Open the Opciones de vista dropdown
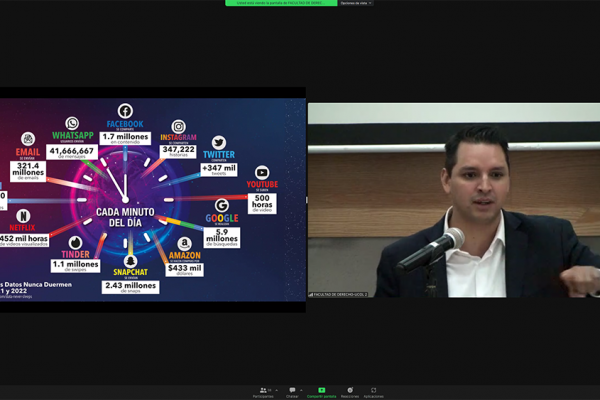Screen dimensions: 600x400 [355, 3]
